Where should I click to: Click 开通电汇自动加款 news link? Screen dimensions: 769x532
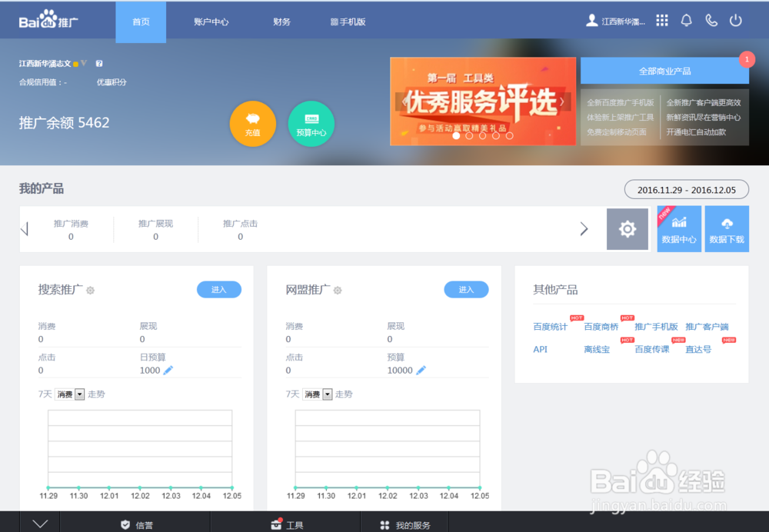click(696, 132)
